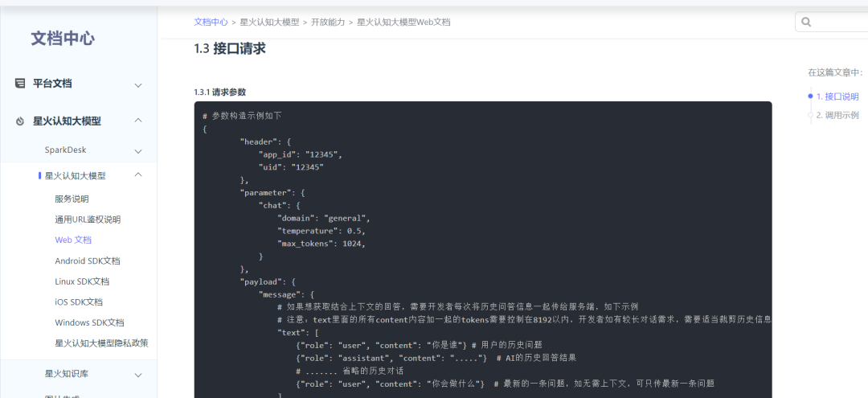Open 通用URL鉴权说明 page
The width and height of the screenshot is (868, 398).
[88, 220]
